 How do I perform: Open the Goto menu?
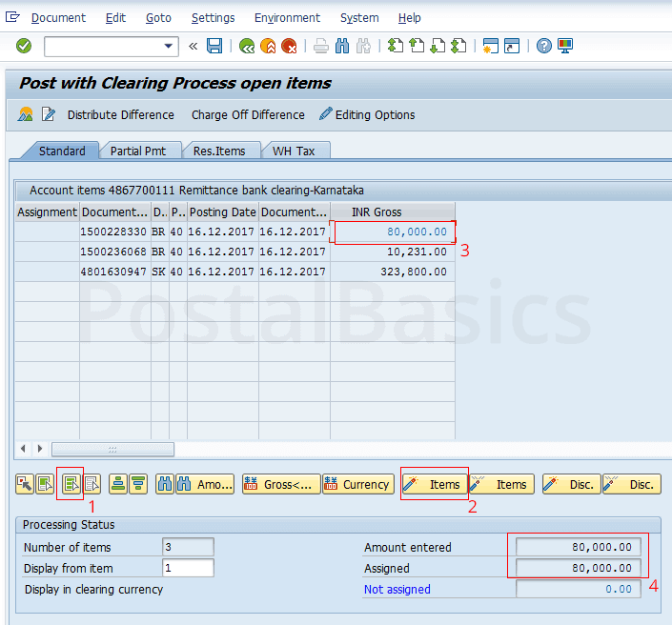(158, 18)
